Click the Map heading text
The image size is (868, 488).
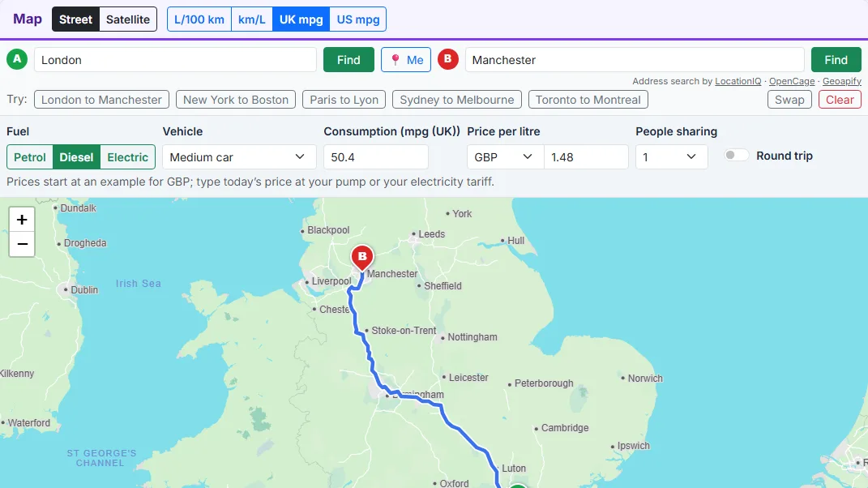pyautogui.click(x=28, y=19)
